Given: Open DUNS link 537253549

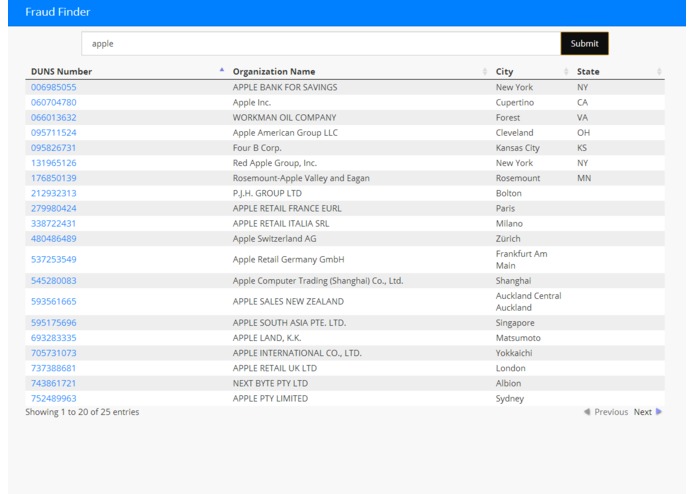Looking at the screenshot, I should 54,259.
